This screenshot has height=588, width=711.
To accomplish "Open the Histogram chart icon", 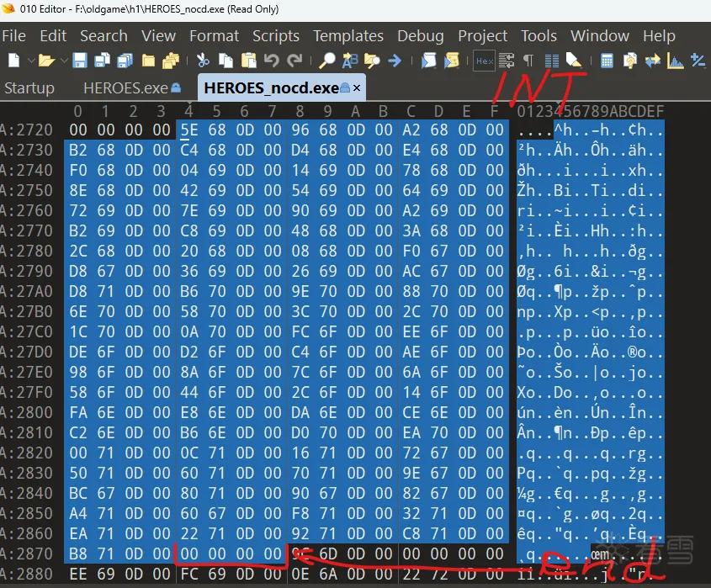I will 675,61.
